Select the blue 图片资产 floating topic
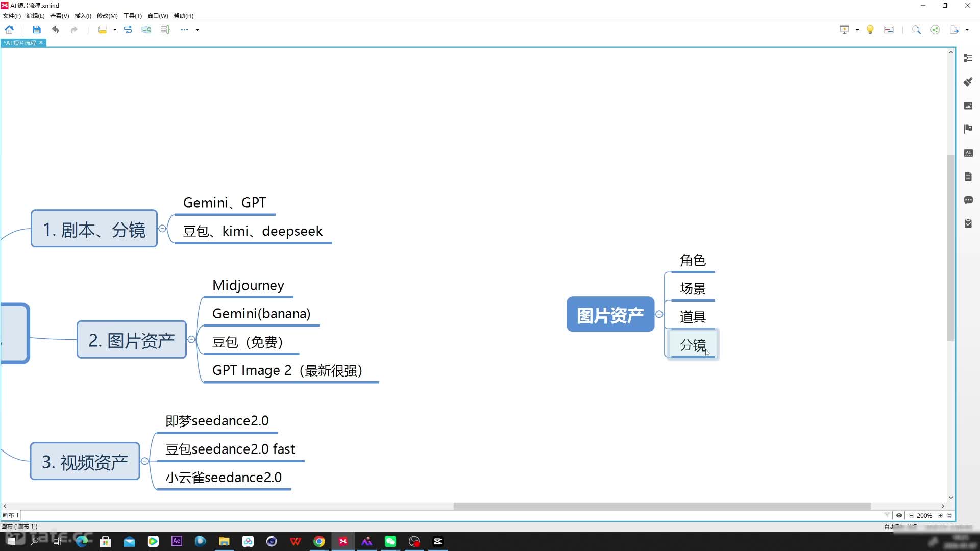980x551 pixels. (x=610, y=315)
